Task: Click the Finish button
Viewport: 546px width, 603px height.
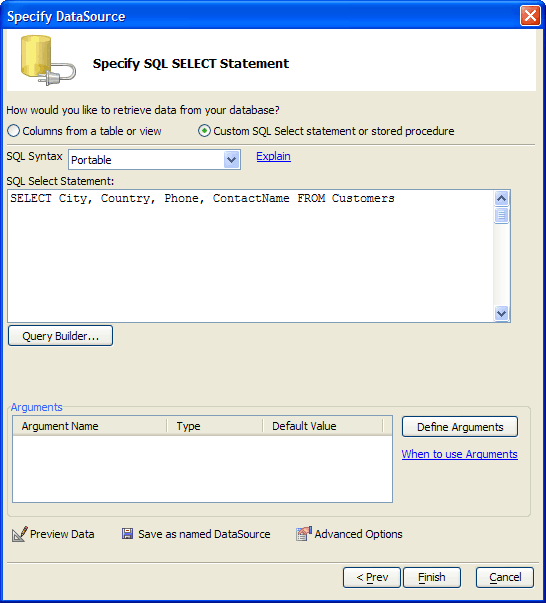Action: pyautogui.click(x=432, y=577)
